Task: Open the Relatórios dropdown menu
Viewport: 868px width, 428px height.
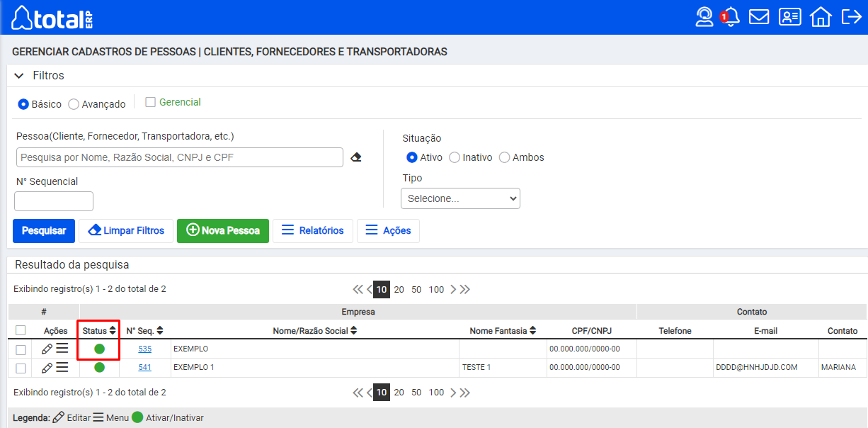Action: [x=313, y=230]
